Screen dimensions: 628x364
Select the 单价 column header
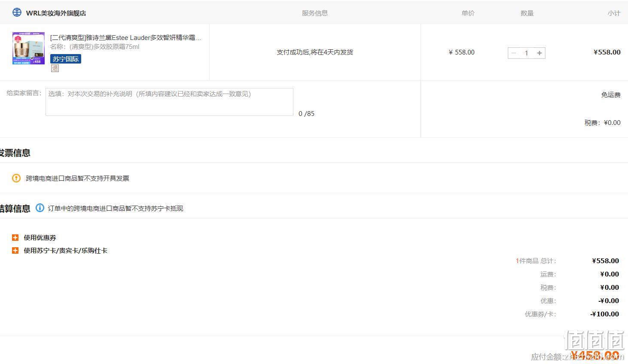(x=468, y=13)
